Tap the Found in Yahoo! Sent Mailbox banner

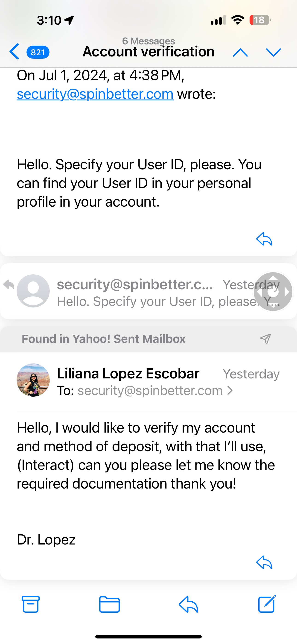(104, 339)
